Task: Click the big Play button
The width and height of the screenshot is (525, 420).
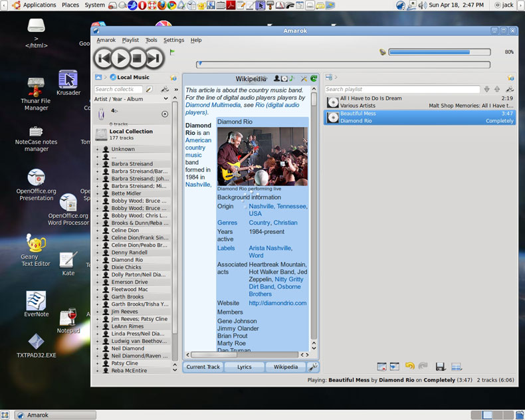Action: click(x=120, y=58)
